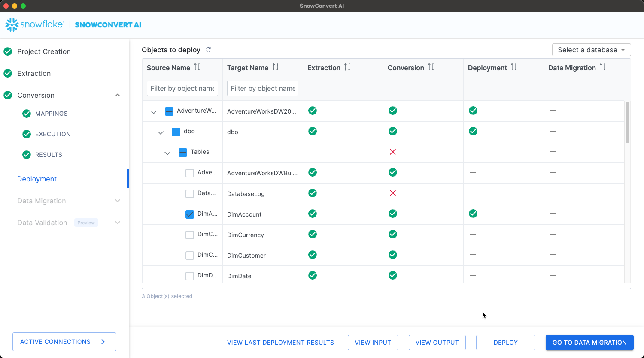Click the refresh icon beside Objects to deploy
This screenshot has width=644, height=358.
point(208,50)
